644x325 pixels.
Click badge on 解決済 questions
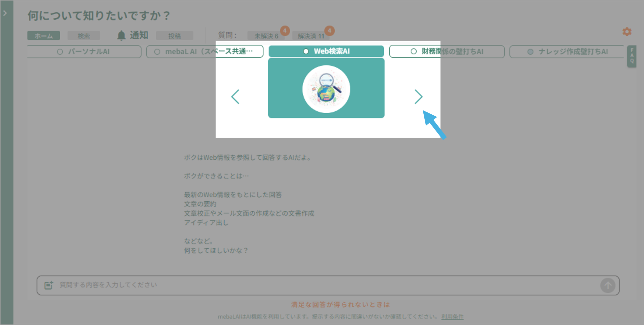pyautogui.click(x=329, y=31)
